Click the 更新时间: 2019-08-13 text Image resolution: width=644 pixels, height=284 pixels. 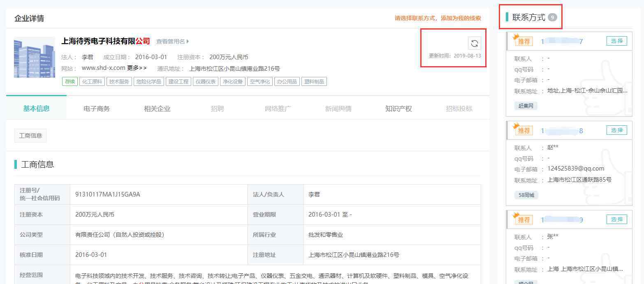(455, 55)
